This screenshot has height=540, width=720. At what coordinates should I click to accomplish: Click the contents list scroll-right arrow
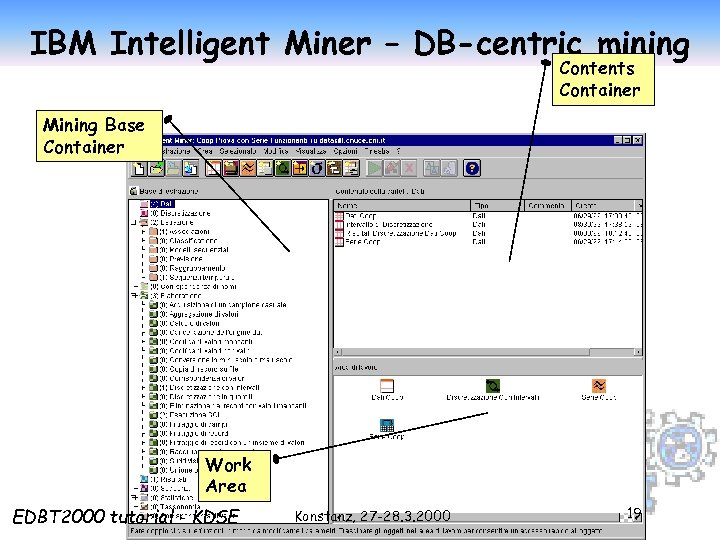(638, 352)
